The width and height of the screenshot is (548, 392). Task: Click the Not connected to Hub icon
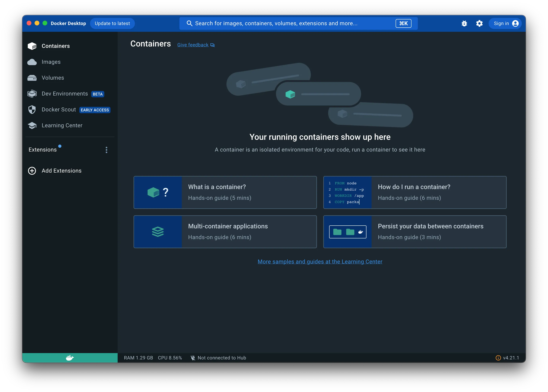193,358
